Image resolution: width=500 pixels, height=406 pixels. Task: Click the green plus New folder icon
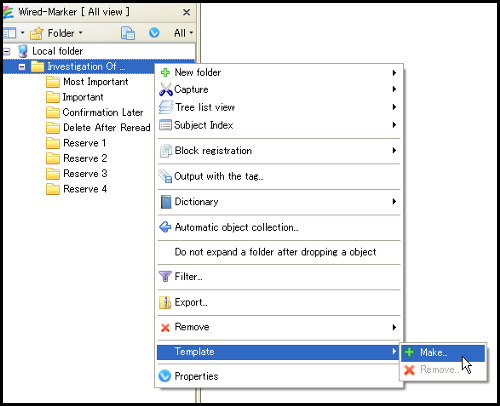click(x=165, y=72)
